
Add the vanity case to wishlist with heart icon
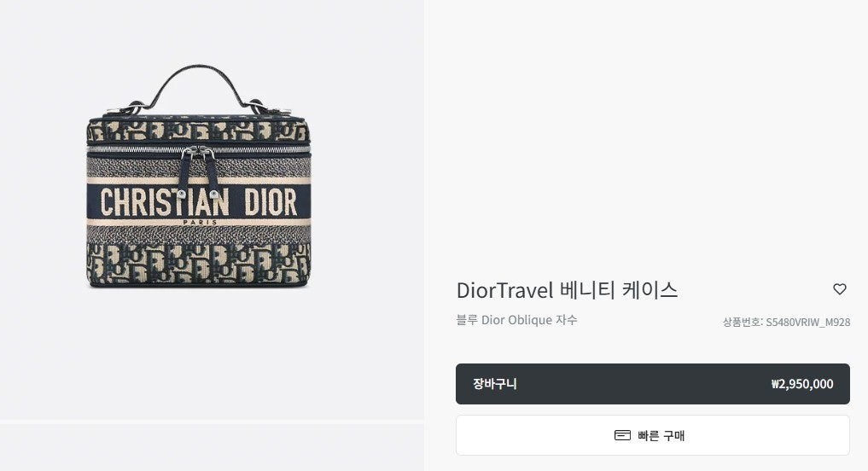(839, 289)
